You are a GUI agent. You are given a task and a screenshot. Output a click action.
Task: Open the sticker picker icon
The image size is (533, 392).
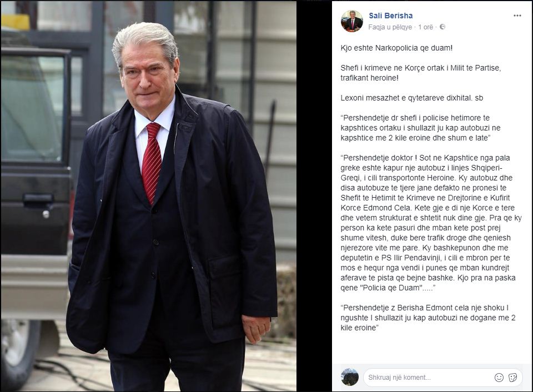(512, 378)
